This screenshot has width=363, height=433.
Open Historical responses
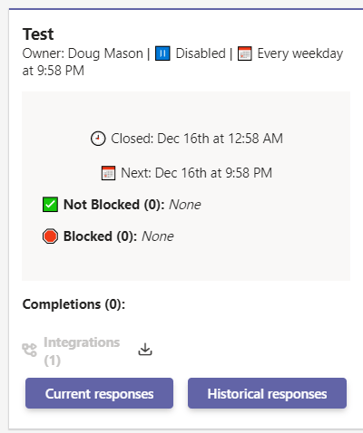(x=267, y=393)
